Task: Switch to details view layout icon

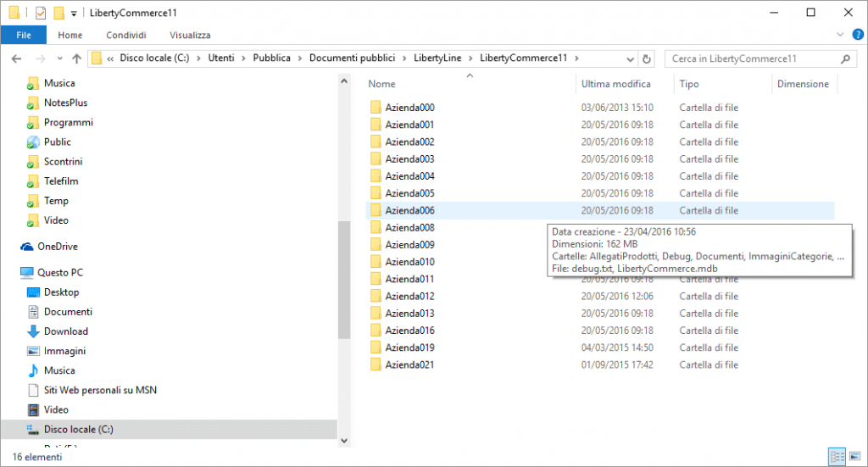Action: click(837, 457)
